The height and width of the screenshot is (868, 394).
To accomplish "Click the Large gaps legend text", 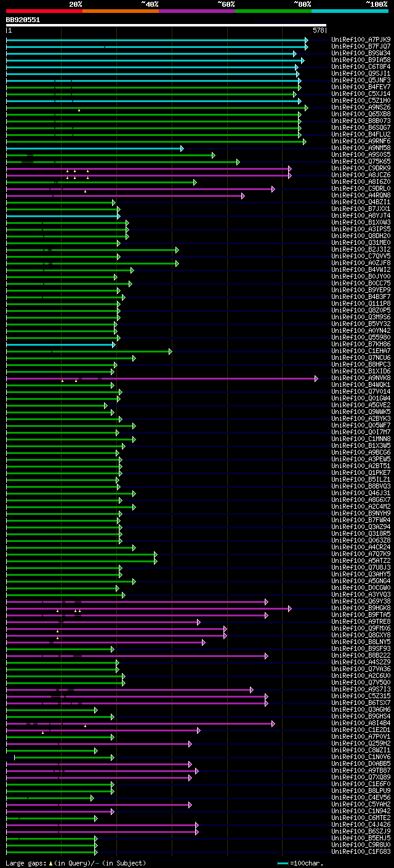I will pos(76,863).
